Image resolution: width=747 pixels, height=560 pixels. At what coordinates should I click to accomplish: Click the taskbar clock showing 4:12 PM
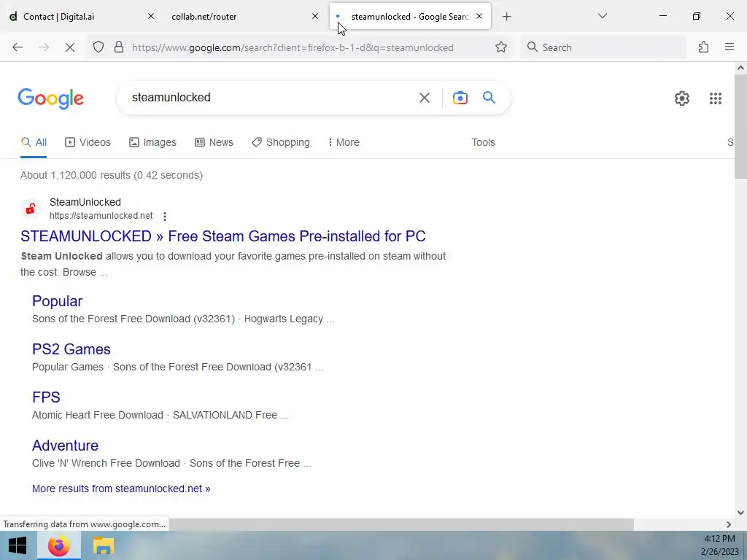[719, 539]
